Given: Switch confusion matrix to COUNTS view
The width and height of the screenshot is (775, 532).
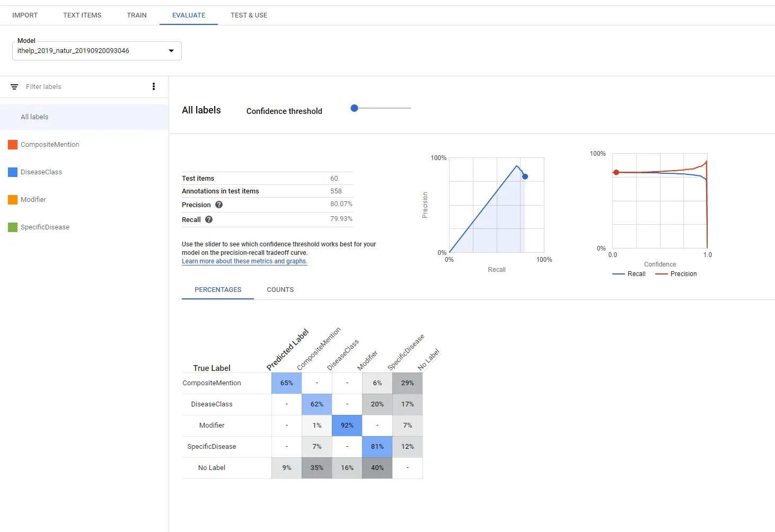Looking at the screenshot, I should (280, 290).
